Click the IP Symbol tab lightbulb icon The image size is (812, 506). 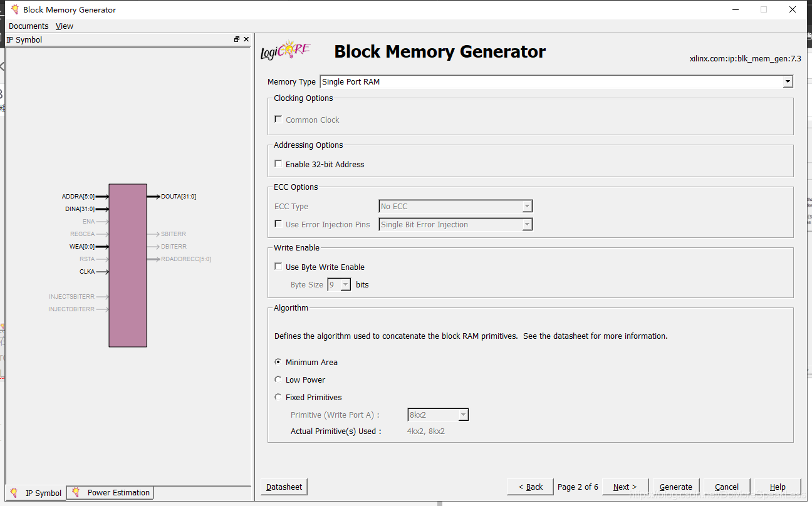(14, 493)
